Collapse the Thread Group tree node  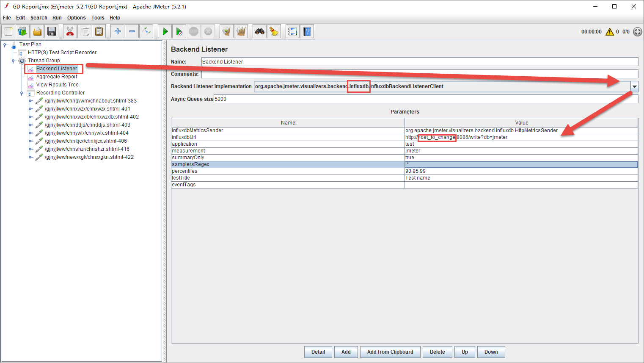coord(13,61)
